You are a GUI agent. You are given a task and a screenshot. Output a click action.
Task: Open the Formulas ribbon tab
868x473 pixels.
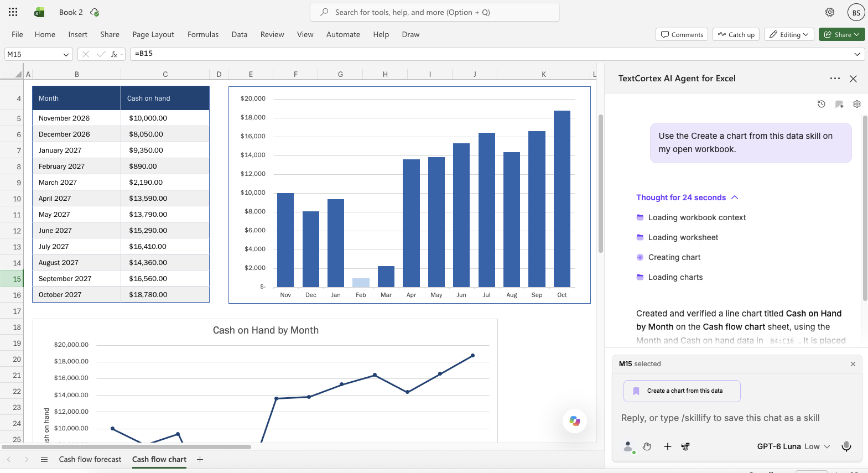(203, 34)
